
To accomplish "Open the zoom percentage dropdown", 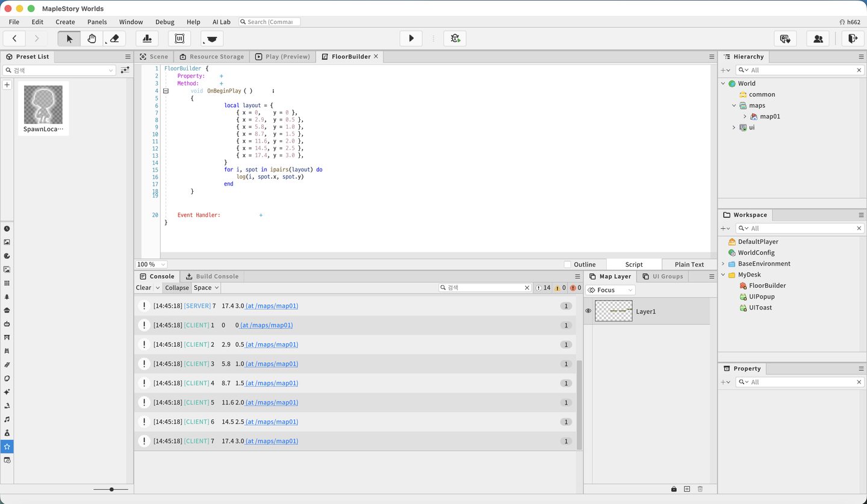I will (151, 264).
